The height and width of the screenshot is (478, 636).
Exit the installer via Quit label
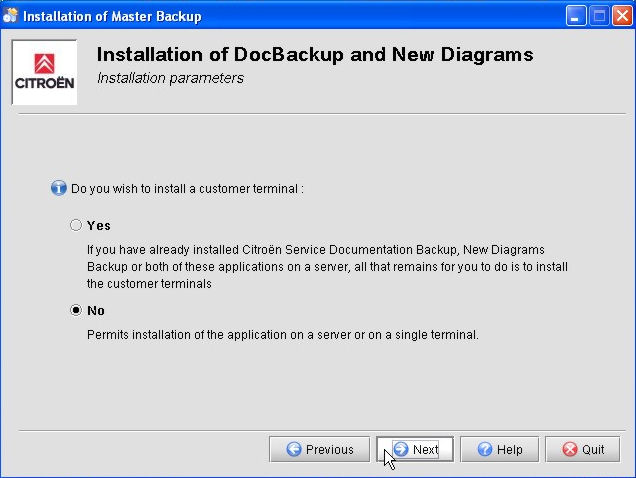593,450
